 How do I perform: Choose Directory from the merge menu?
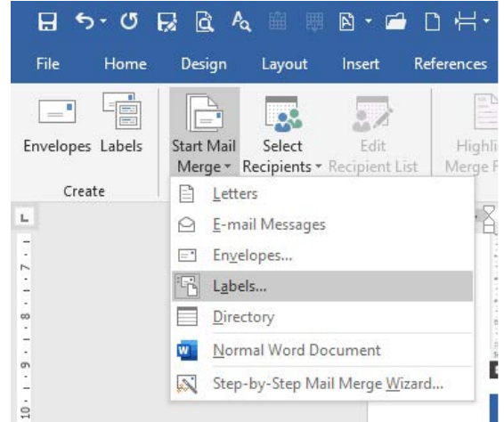(x=322, y=317)
